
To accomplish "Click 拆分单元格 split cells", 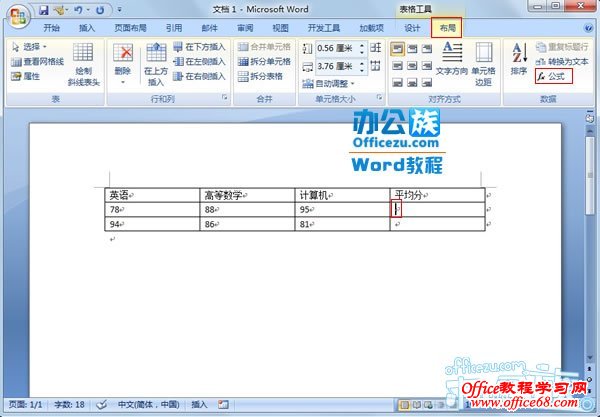I will coord(264,61).
